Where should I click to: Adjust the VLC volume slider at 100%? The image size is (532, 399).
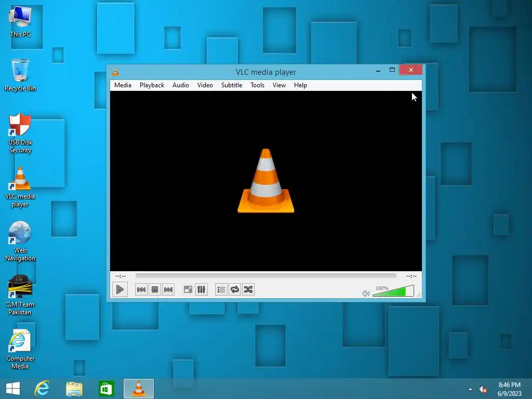point(393,291)
